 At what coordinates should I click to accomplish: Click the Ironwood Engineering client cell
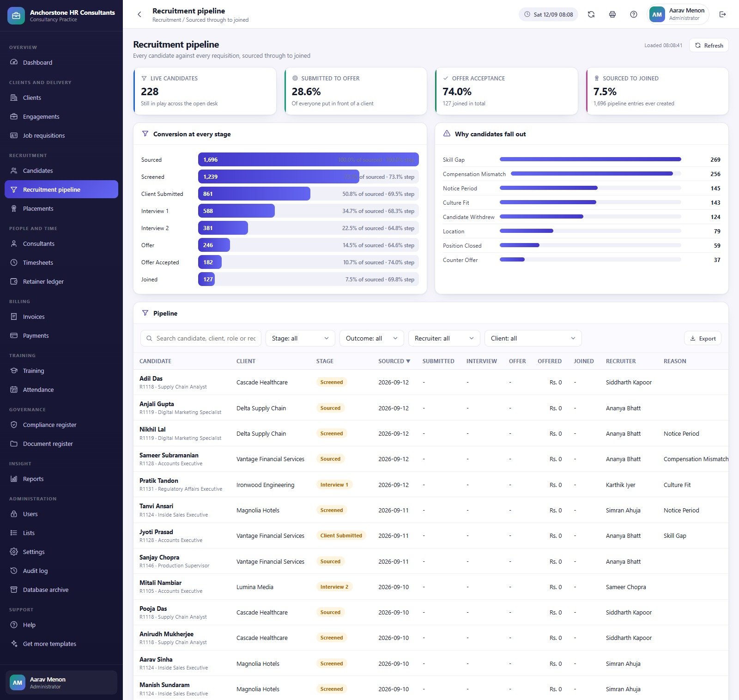(265, 485)
